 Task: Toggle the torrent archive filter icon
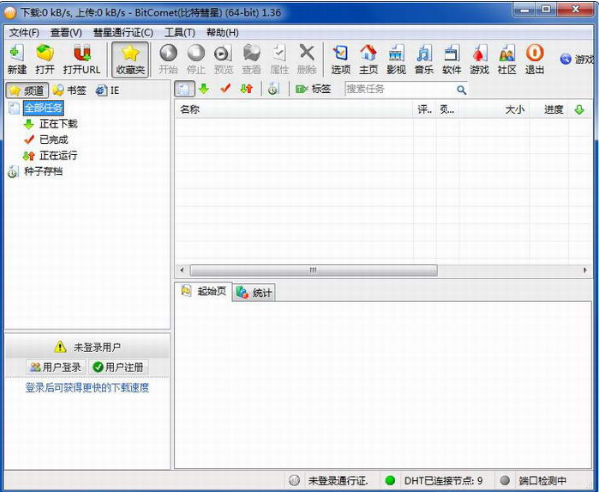[x=273, y=89]
